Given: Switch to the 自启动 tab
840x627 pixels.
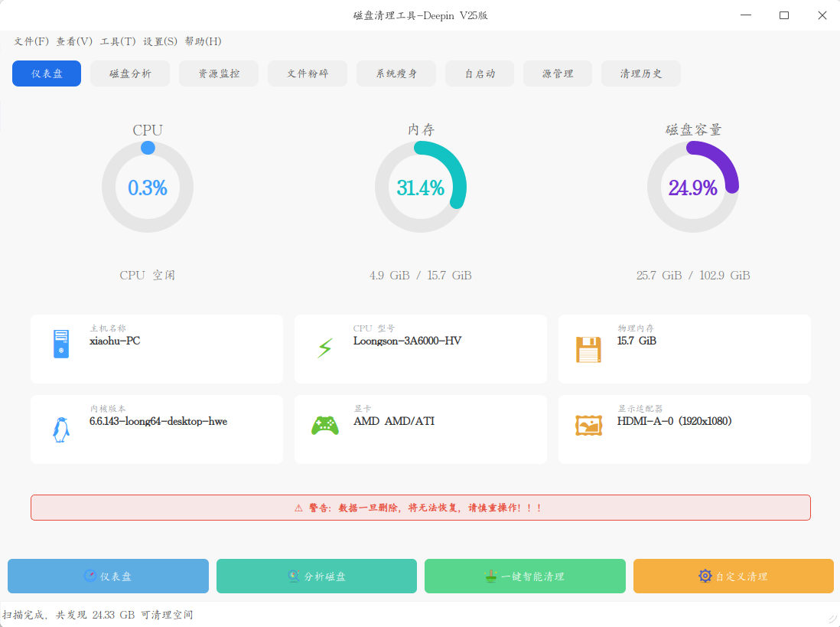Looking at the screenshot, I should point(480,73).
